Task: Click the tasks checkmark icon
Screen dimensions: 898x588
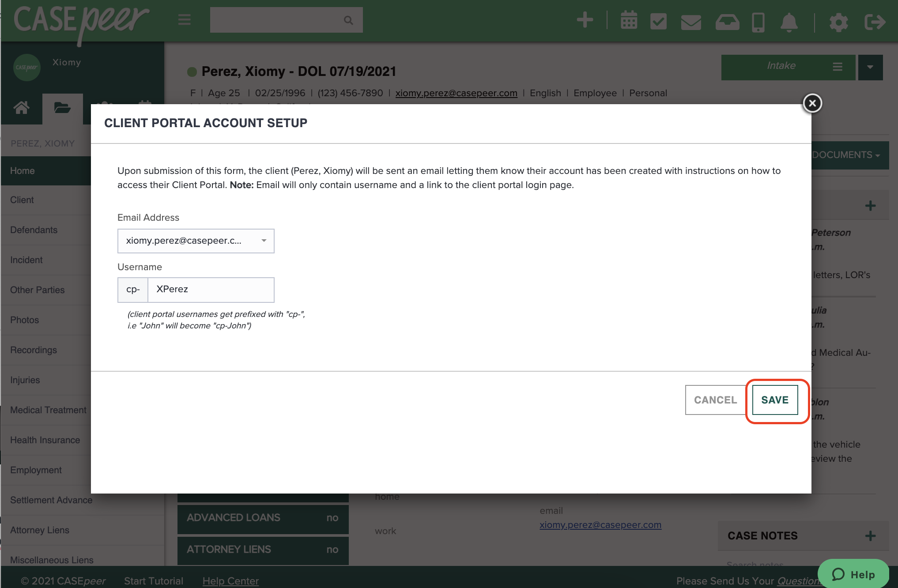Action: pyautogui.click(x=658, y=21)
